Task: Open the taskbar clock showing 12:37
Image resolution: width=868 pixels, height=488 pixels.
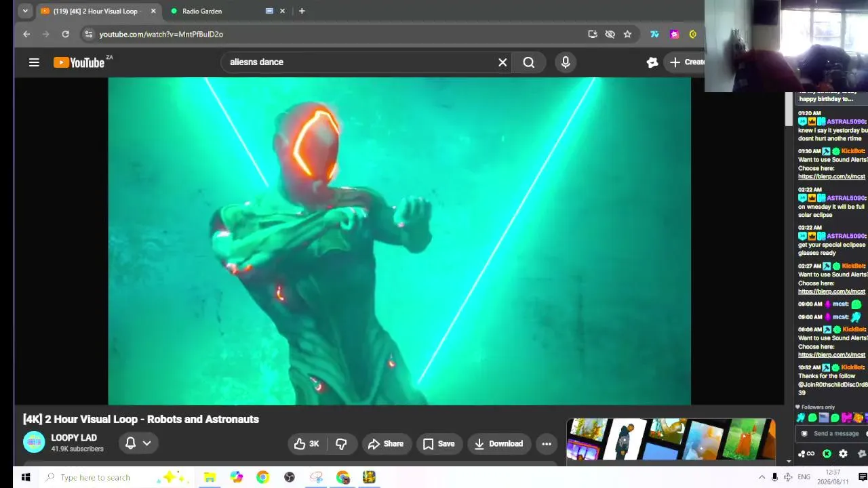Action: pos(833,477)
